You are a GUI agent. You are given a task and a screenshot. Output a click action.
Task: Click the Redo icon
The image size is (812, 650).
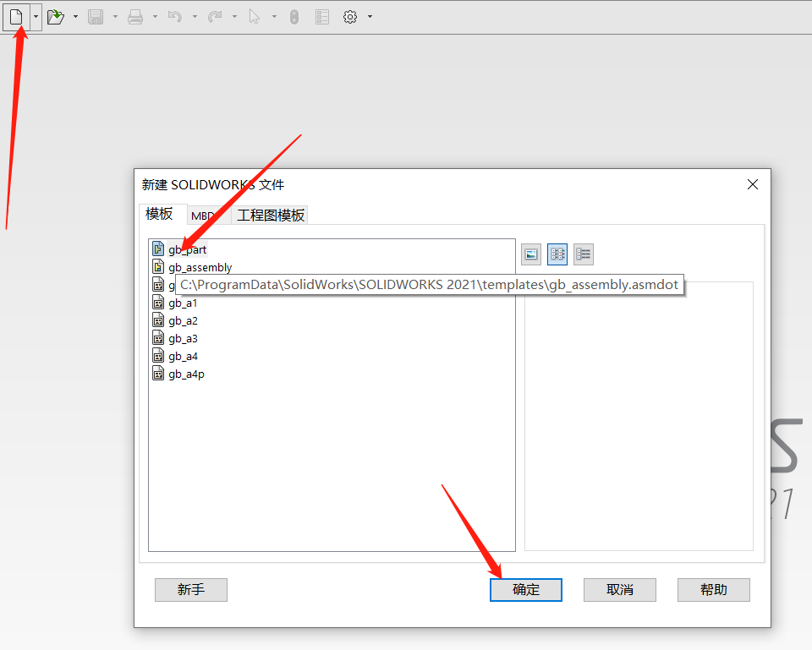click(215, 17)
